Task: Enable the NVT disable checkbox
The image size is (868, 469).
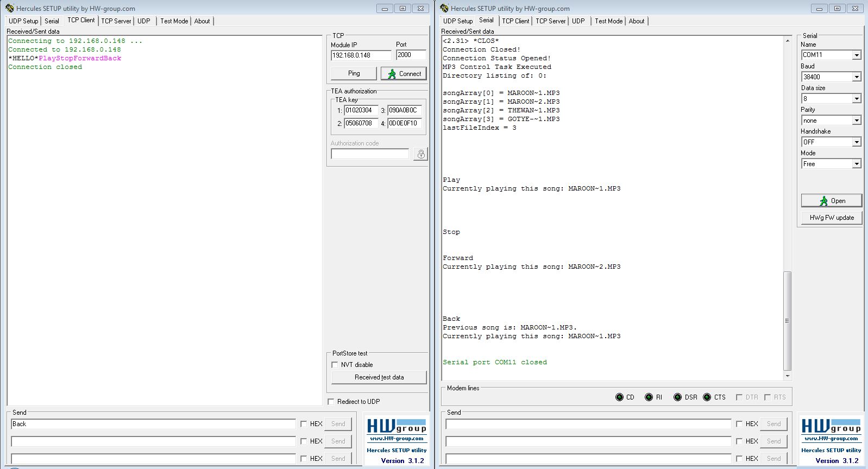Action: point(335,365)
